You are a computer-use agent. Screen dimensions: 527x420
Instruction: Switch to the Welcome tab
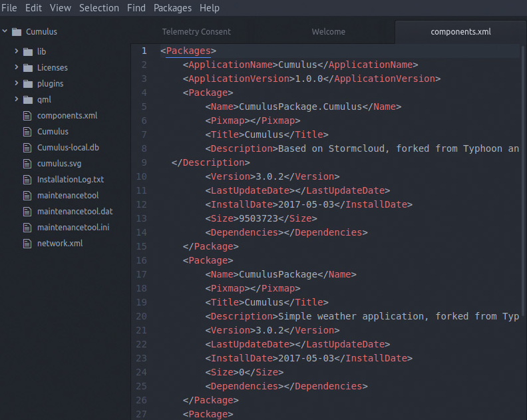pos(329,31)
